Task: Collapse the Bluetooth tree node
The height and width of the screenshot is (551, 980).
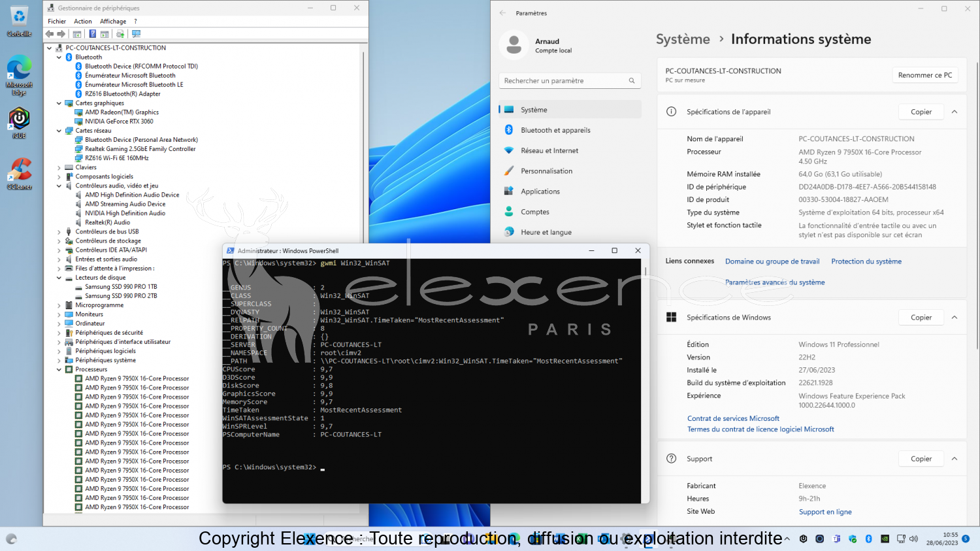Action: [x=59, y=58]
